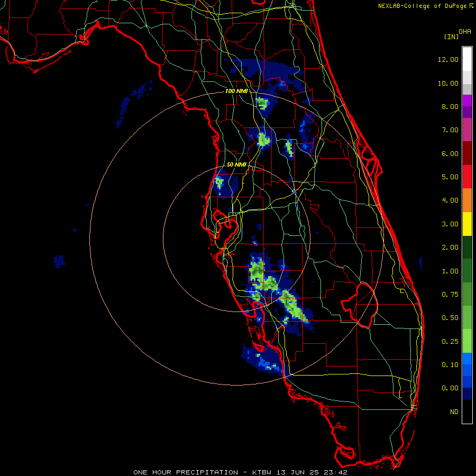
Task: Click the 5.00 legend value
Action: (450, 177)
